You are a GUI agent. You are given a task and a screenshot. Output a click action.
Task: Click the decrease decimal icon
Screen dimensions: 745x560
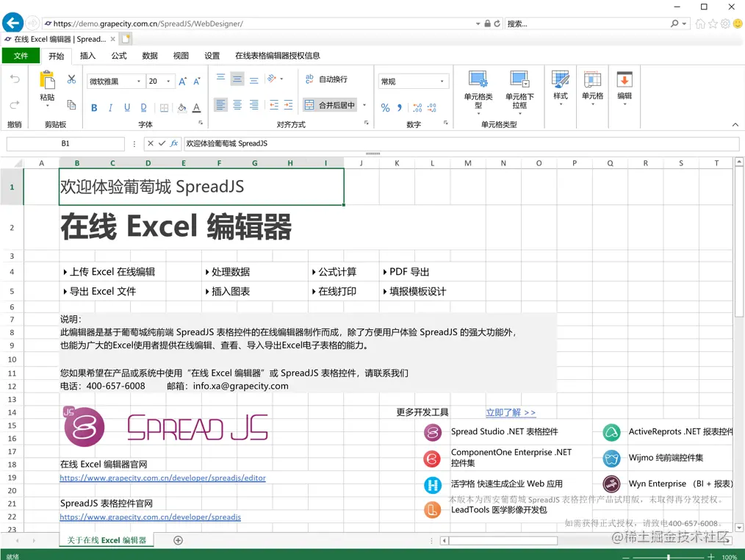coord(431,108)
